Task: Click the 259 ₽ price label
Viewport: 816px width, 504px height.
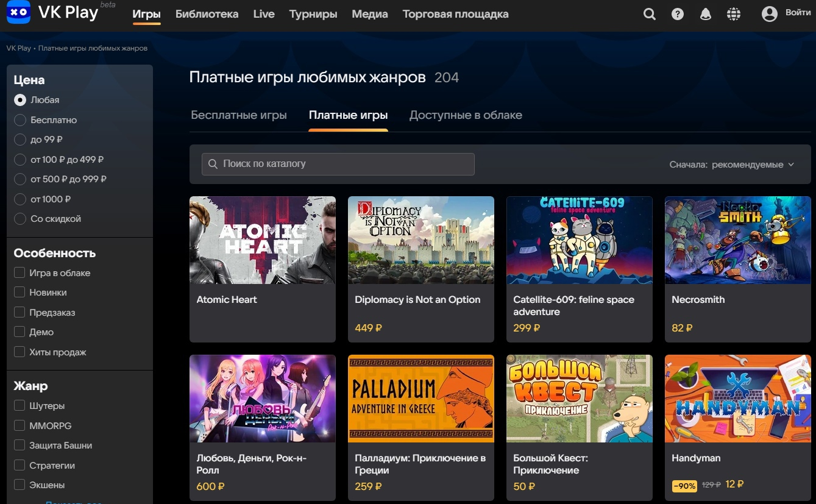Action: (368, 486)
